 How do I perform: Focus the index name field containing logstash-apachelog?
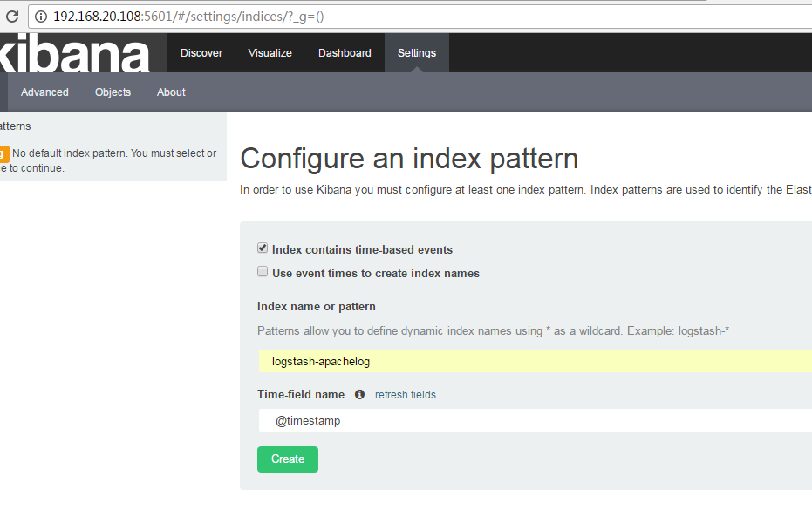[535, 361]
